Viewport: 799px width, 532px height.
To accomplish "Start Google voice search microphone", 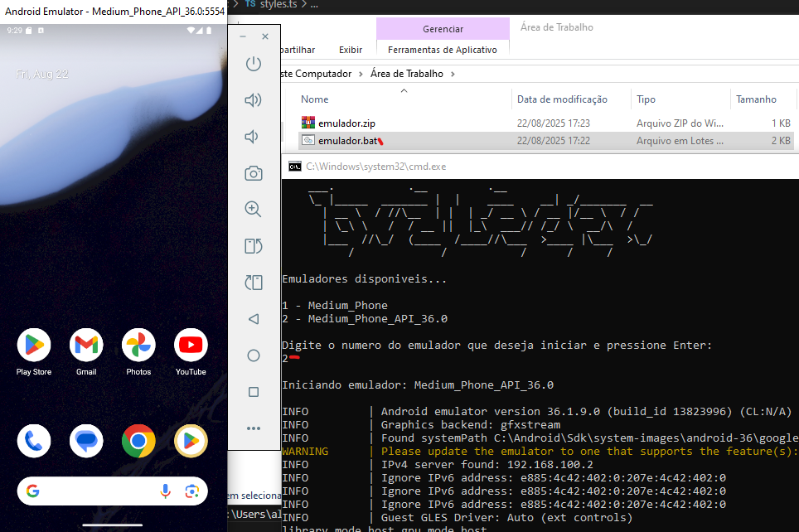I will 165,491.
